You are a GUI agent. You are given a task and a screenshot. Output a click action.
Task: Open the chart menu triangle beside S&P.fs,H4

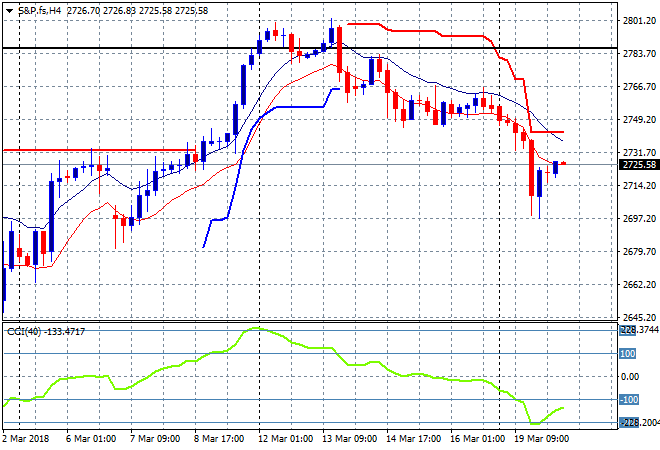pos(9,11)
